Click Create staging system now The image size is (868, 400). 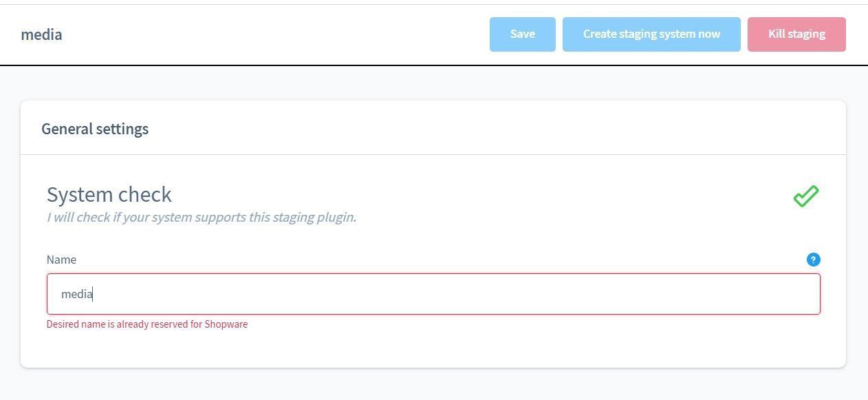651,34
